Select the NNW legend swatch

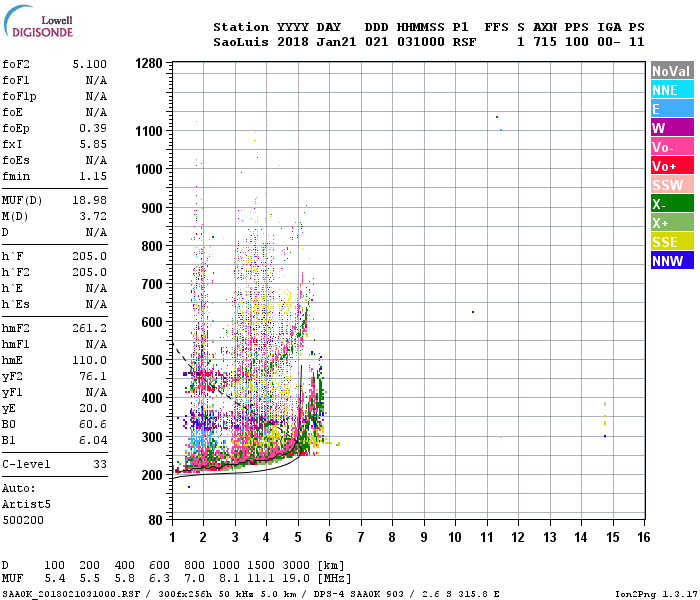[672, 261]
